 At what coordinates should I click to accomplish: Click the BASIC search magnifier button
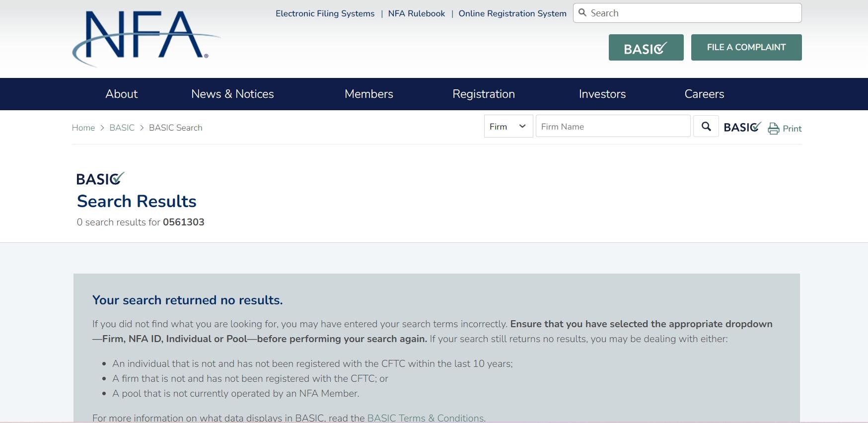[x=706, y=127]
